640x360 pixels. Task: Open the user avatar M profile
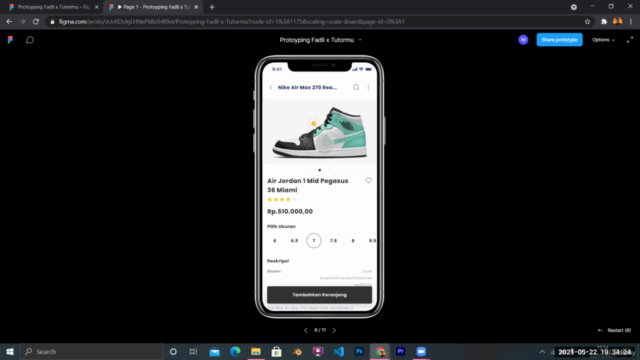[x=523, y=40]
